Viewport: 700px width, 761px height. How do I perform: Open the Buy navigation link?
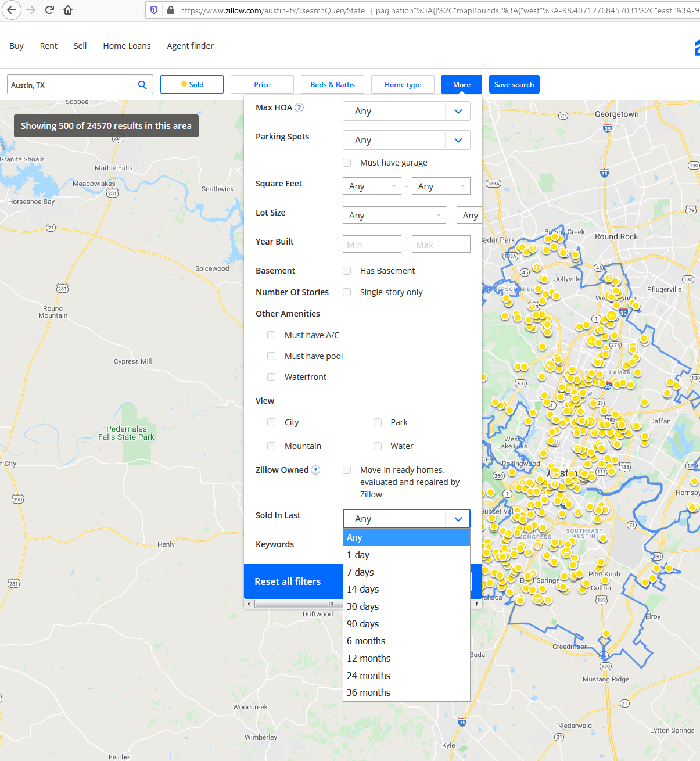(x=16, y=46)
